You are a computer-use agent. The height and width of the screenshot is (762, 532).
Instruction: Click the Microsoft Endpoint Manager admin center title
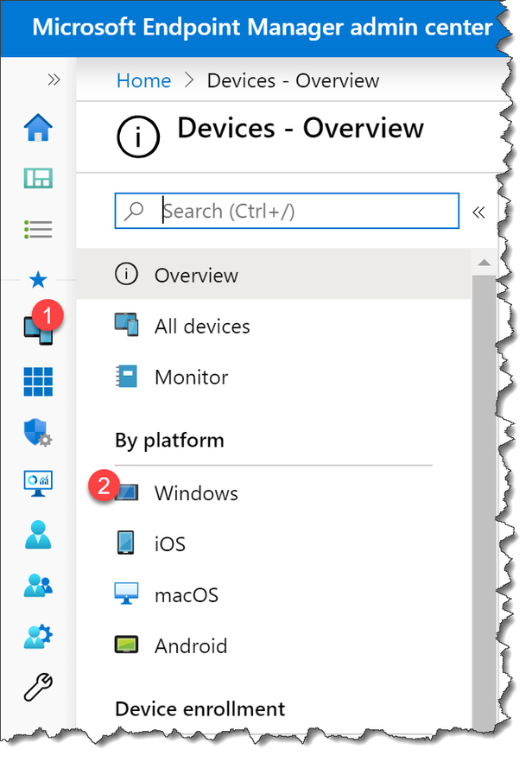263,28
